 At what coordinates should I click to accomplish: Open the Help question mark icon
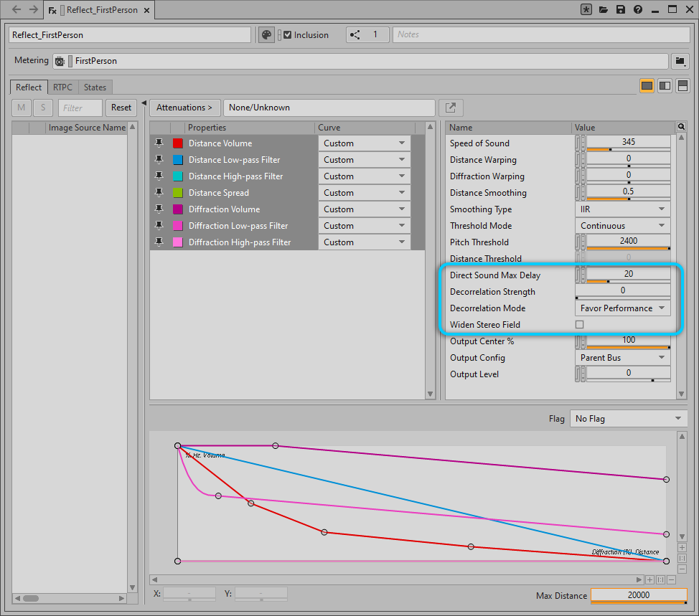(x=637, y=10)
